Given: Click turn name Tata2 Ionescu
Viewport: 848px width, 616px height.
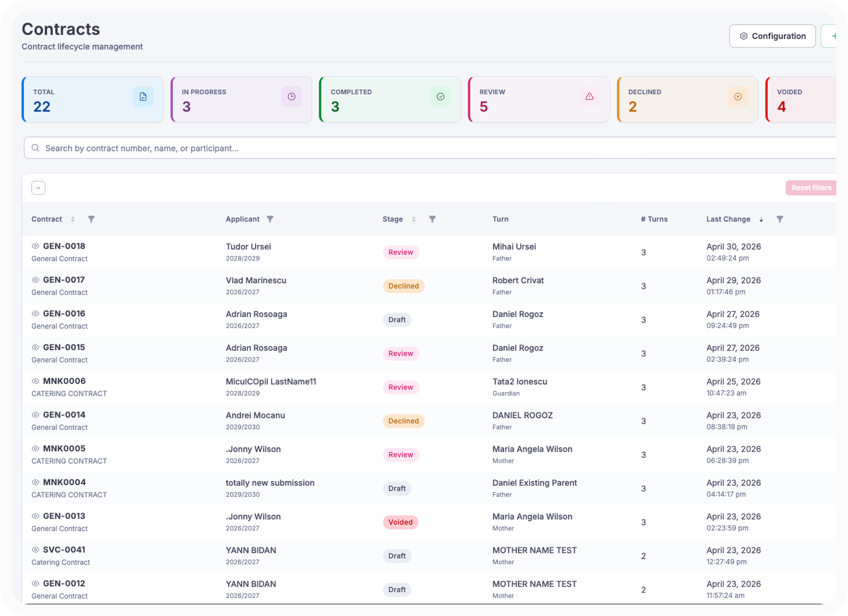Looking at the screenshot, I should coord(520,382).
